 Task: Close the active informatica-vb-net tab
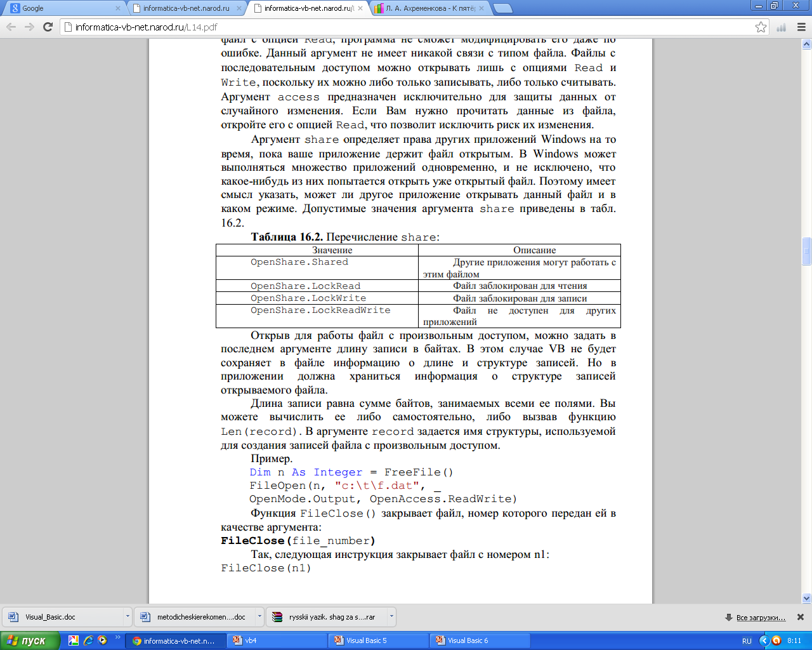click(x=360, y=8)
